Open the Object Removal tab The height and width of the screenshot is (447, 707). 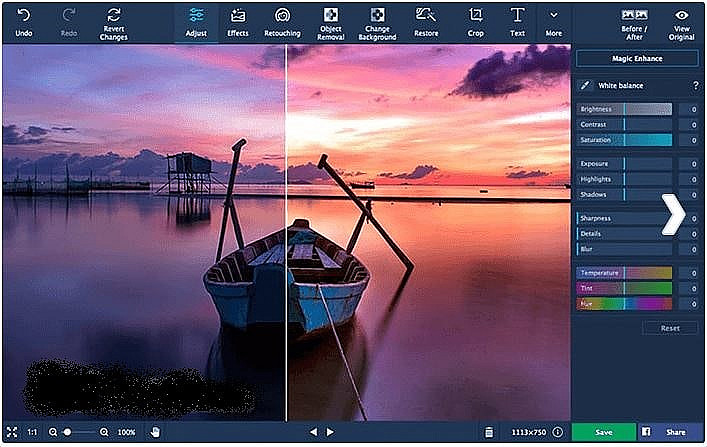click(x=331, y=24)
